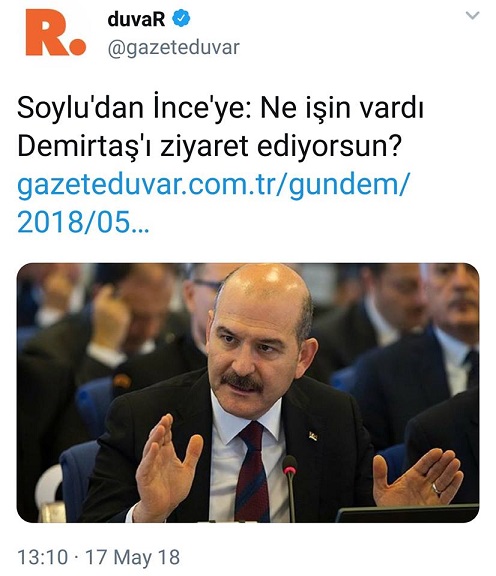Click the lapel pin on the dark jacket
Image resolution: width=496 pixels, height=576 pixels.
click(x=313, y=436)
